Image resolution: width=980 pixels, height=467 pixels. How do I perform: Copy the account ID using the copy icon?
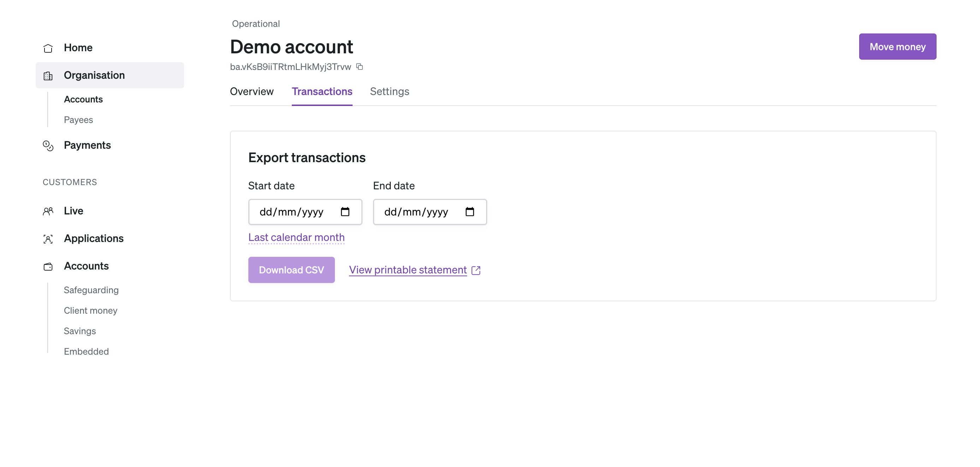[x=360, y=66]
